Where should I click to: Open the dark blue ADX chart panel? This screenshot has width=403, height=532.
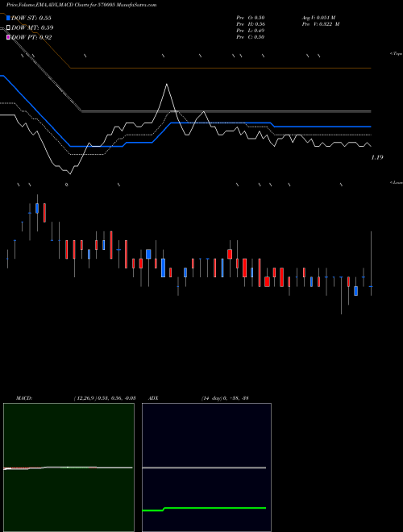206,468
